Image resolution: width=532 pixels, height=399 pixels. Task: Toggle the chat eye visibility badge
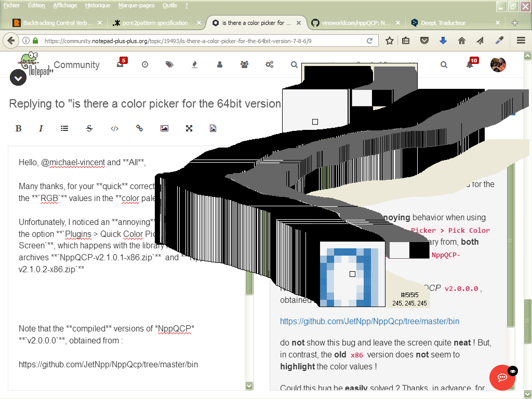(x=513, y=371)
